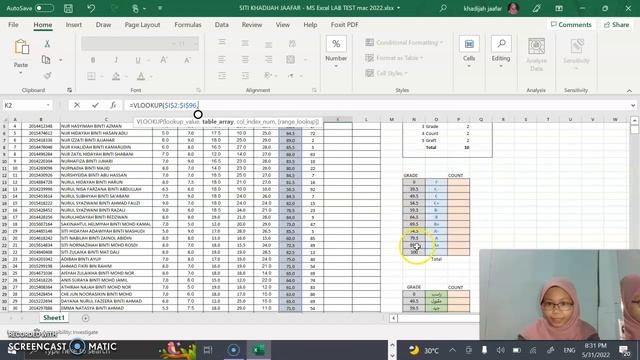640x360 pixels.
Task: Click the Enter checkmark formula button
Action: pos(95,105)
